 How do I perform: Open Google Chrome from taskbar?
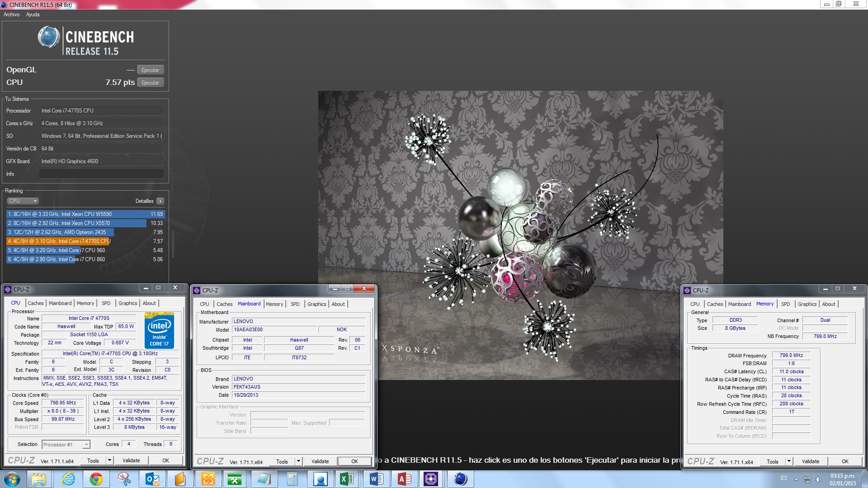96,479
